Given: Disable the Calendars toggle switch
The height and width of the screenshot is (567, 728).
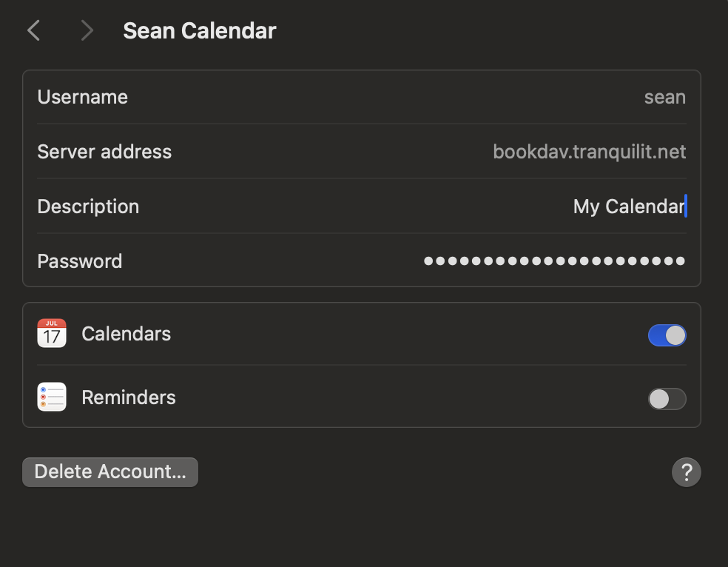Looking at the screenshot, I should tap(667, 335).
